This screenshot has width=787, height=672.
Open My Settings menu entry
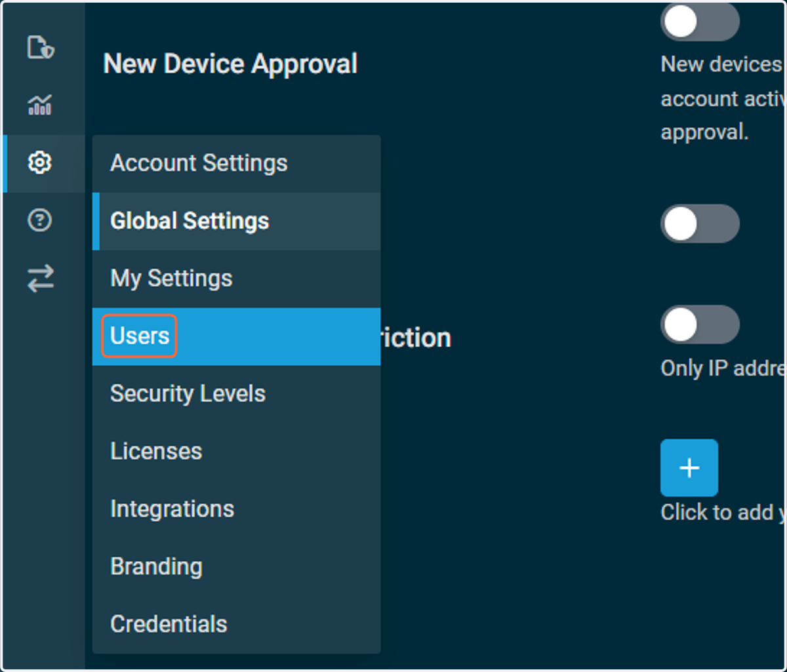pos(237,279)
